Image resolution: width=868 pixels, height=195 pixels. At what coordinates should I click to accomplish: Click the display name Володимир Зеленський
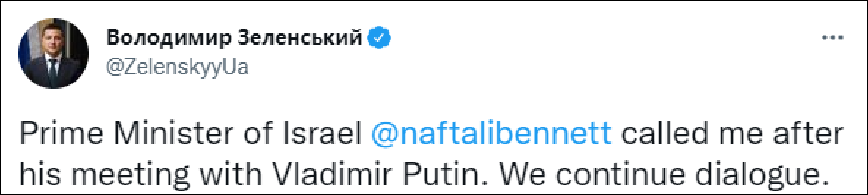tap(234, 38)
